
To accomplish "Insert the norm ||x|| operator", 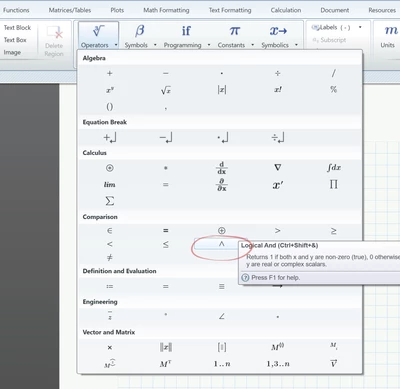I will tap(166, 347).
